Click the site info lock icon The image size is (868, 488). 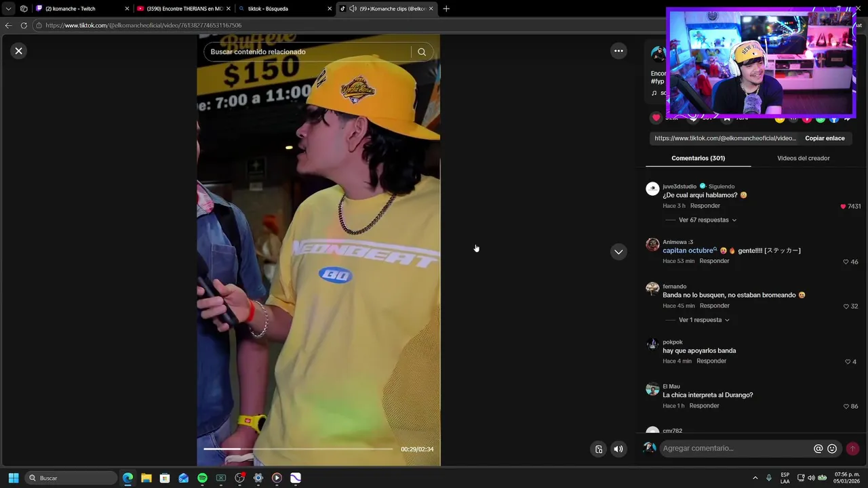tap(39, 25)
